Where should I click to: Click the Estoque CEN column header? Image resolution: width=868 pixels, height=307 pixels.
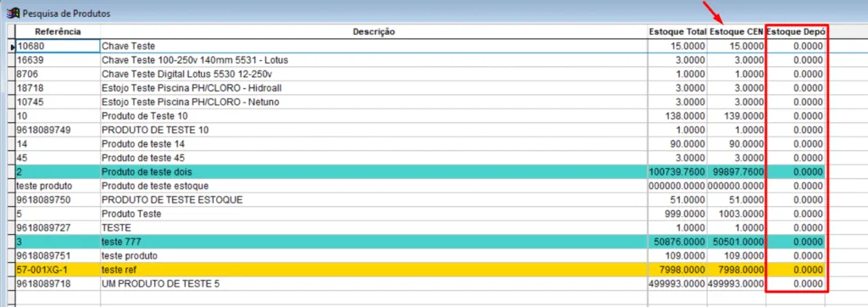(737, 32)
